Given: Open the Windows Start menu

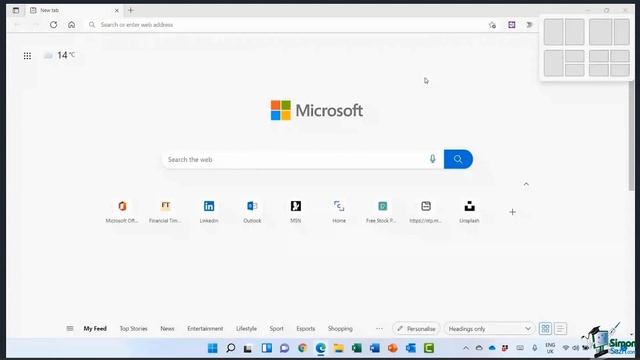Looking at the screenshot, I should tap(213, 348).
